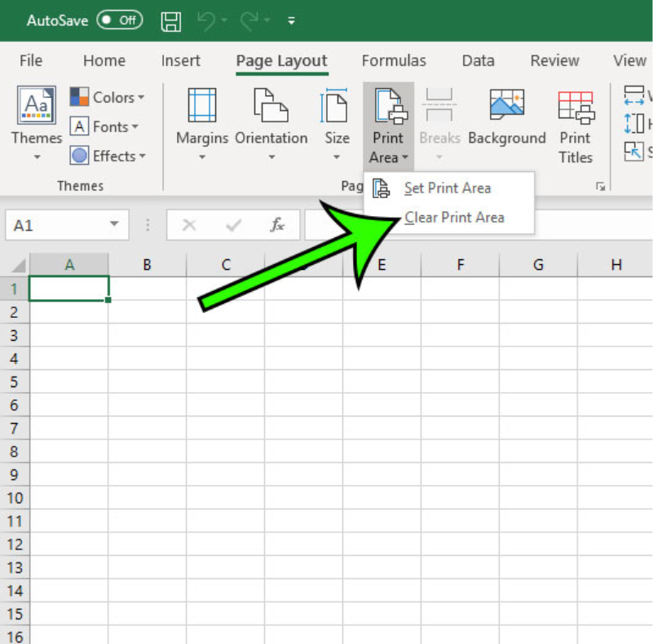
Task: Toggle the AutoSave switch
Action: (120, 20)
